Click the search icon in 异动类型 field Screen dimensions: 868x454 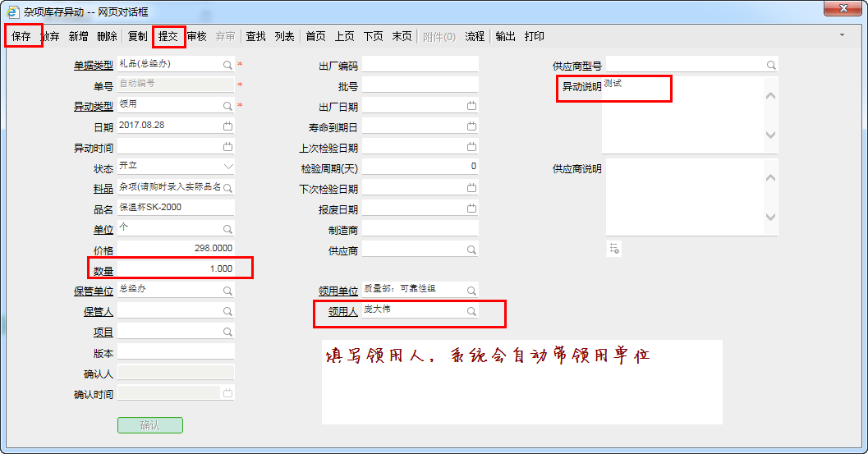pyautogui.click(x=227, y=106)
